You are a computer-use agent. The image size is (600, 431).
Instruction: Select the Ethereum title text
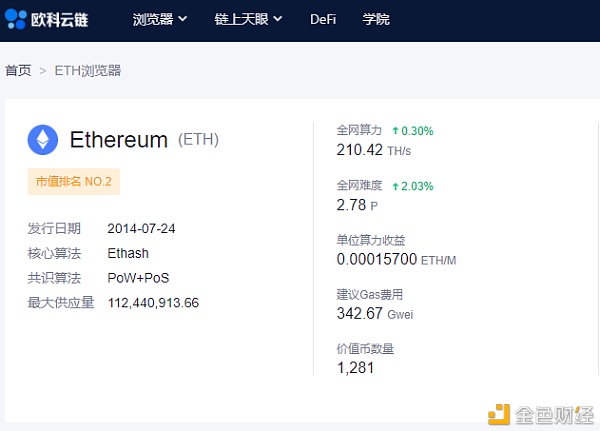click(x=119, y=140)
